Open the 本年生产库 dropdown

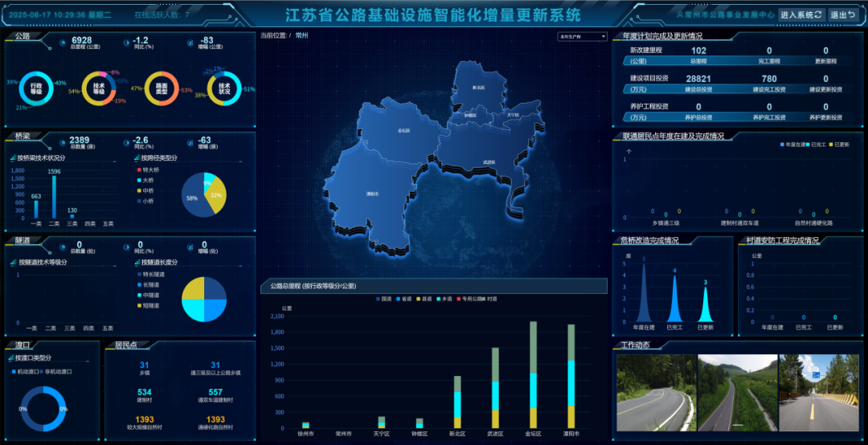point(582,36)
